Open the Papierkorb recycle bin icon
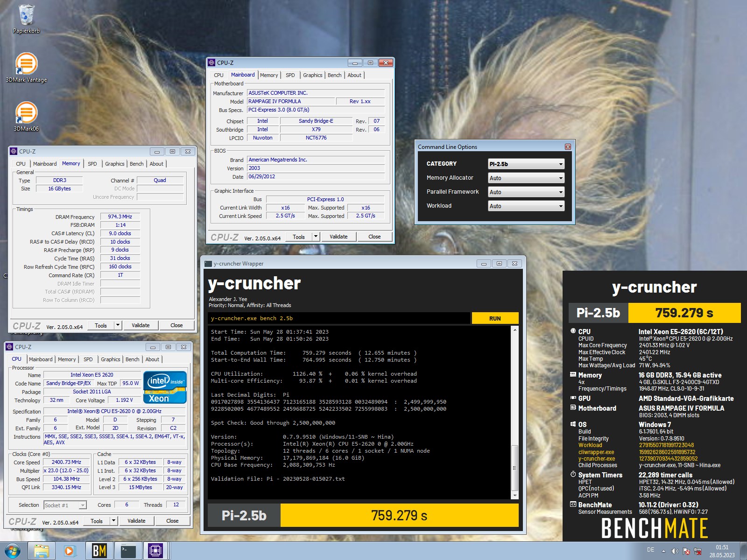Screen dimensions: 747x560 point(27,19)
